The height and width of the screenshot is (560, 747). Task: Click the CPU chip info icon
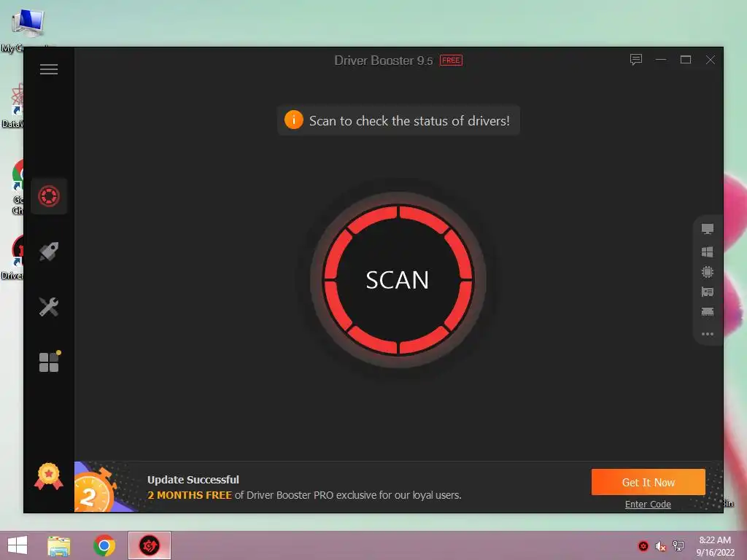tap(708, 272)
